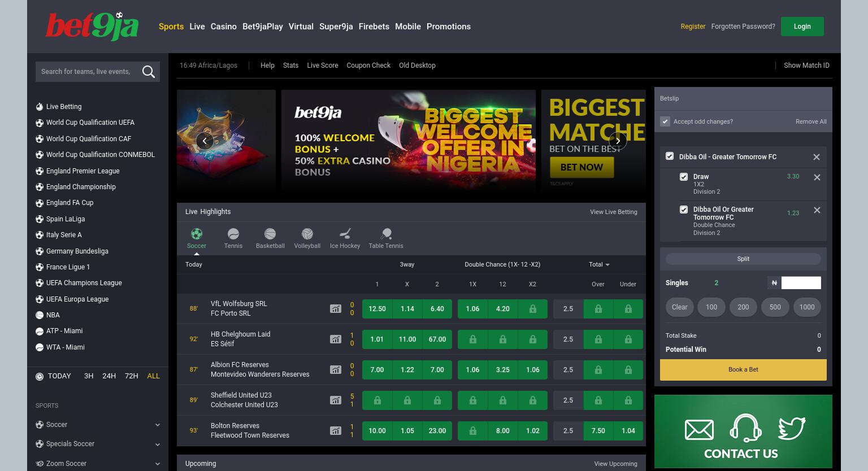
Task: Open the Promotions tab
Action: pyautogui.click(x=449, y=27)
